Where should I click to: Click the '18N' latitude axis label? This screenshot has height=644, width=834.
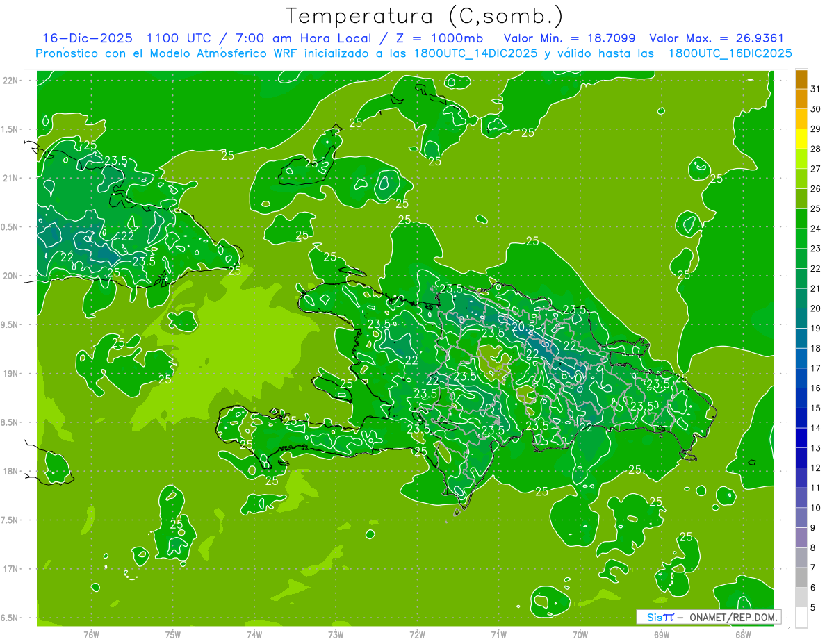point(10,471)
